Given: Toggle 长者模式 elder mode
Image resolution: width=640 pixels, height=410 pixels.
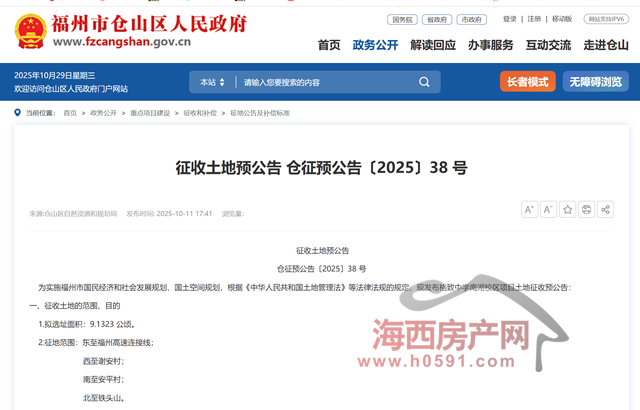Looking at the screenshot, I should (527, 82).
